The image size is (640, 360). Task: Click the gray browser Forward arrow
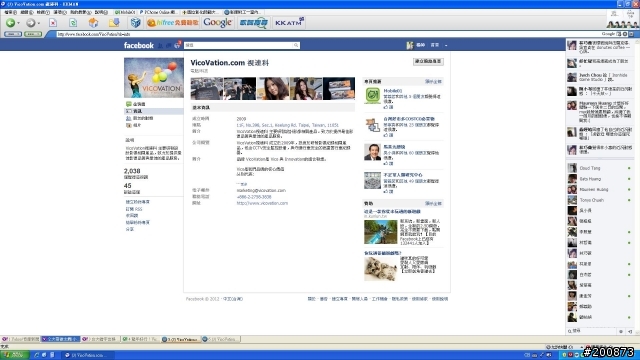pos(31,23)
